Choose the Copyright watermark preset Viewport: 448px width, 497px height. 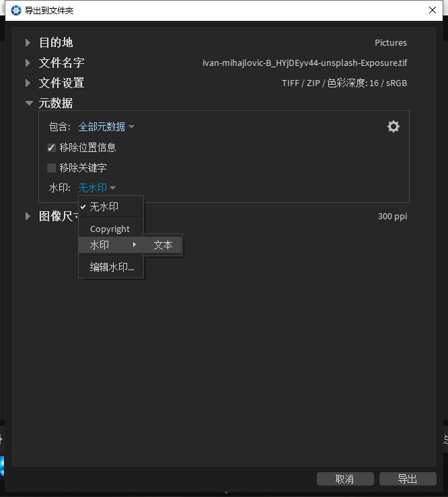tap(110, 229)
